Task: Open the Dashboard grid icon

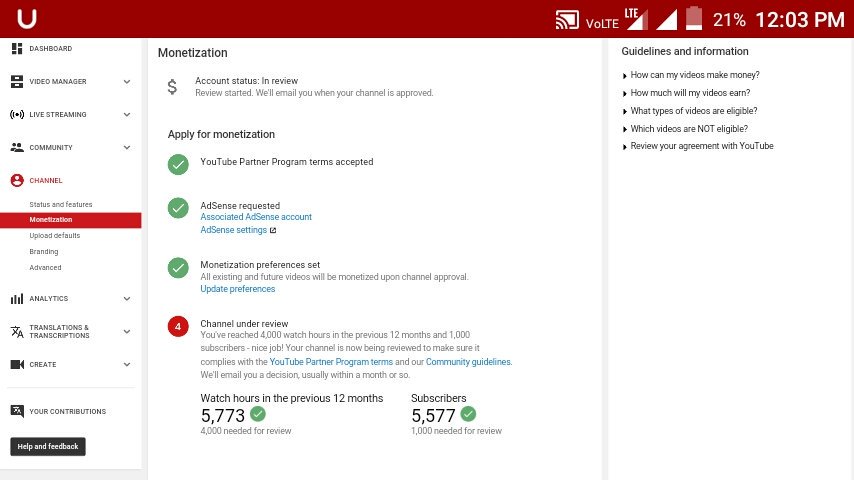Action: (x=17, y=48)
